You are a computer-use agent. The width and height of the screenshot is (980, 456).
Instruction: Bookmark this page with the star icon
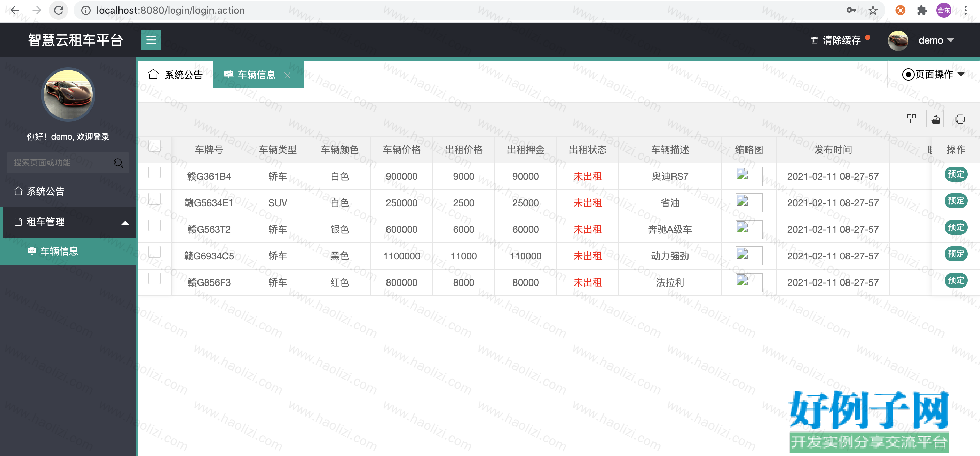click(x=873, y=10)
